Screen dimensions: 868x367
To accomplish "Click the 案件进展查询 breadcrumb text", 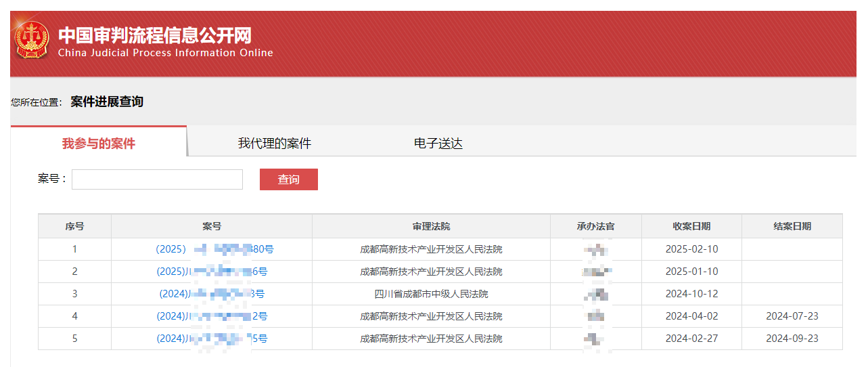I will click(107, 102).
